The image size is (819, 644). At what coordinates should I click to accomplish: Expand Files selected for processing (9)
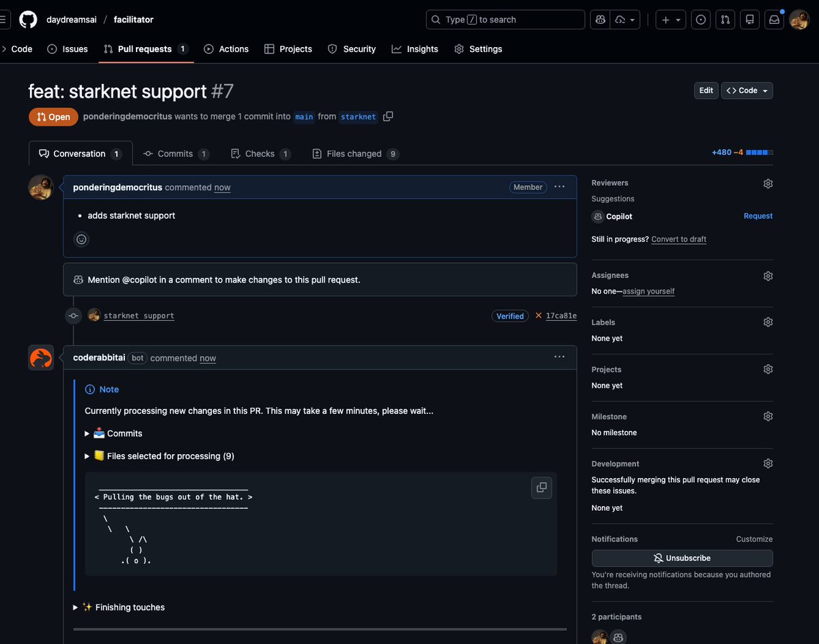tap(159, 456)
